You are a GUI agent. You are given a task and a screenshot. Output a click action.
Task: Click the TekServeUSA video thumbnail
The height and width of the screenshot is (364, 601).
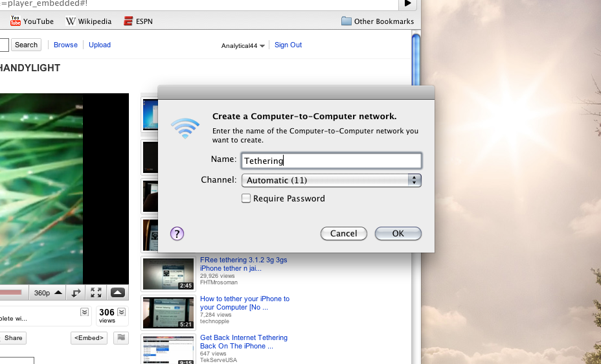pyautogui.click(x=168, y=350)
